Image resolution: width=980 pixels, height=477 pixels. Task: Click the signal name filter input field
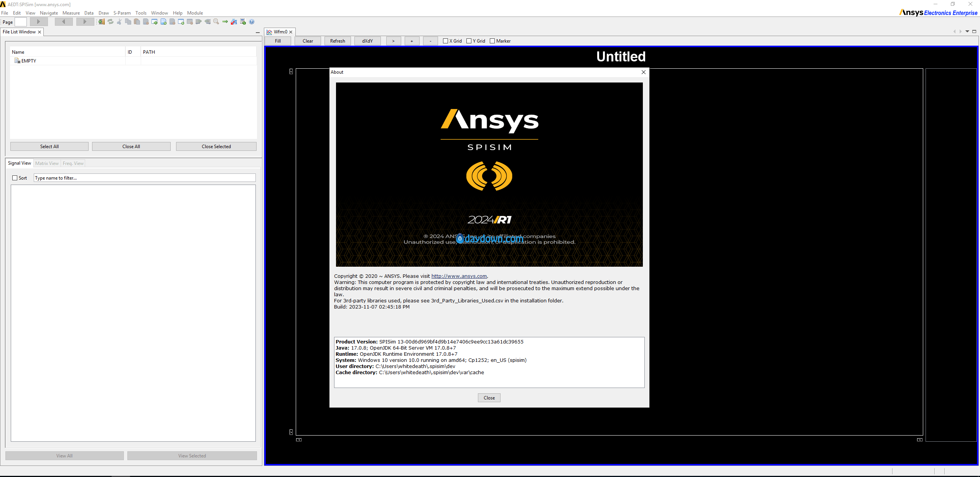[x=145, y=178]
